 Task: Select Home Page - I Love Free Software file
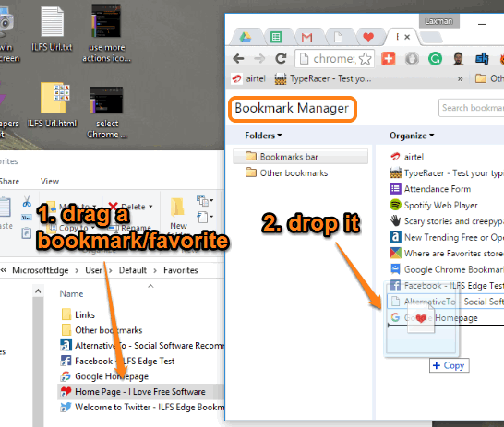click(140, 392)
